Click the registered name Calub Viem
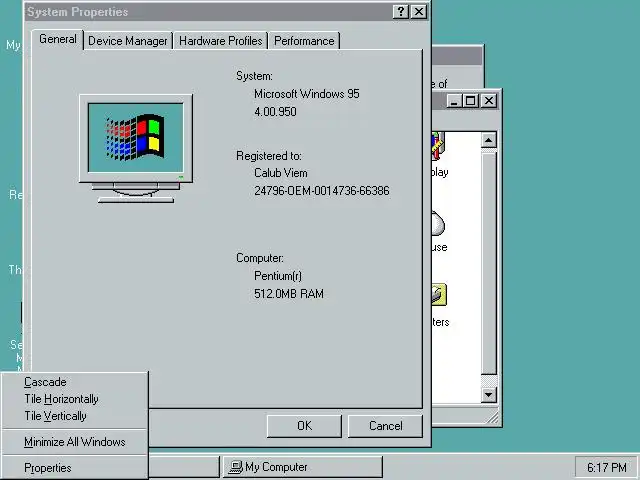Screen dimensions: 640x480 (281, 173)
